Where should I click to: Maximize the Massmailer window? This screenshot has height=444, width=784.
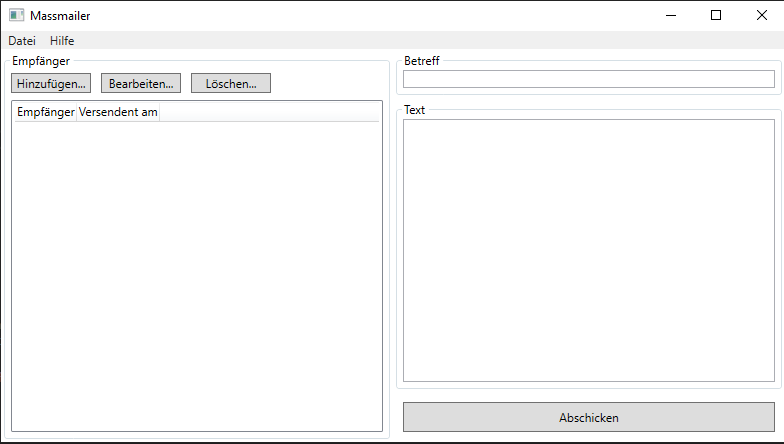pos(716,15)
